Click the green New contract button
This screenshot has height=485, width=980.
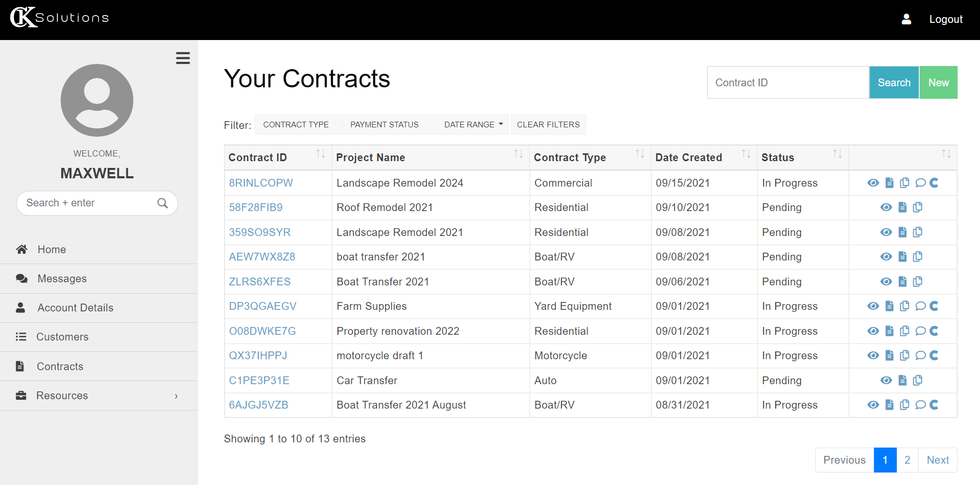938,83
